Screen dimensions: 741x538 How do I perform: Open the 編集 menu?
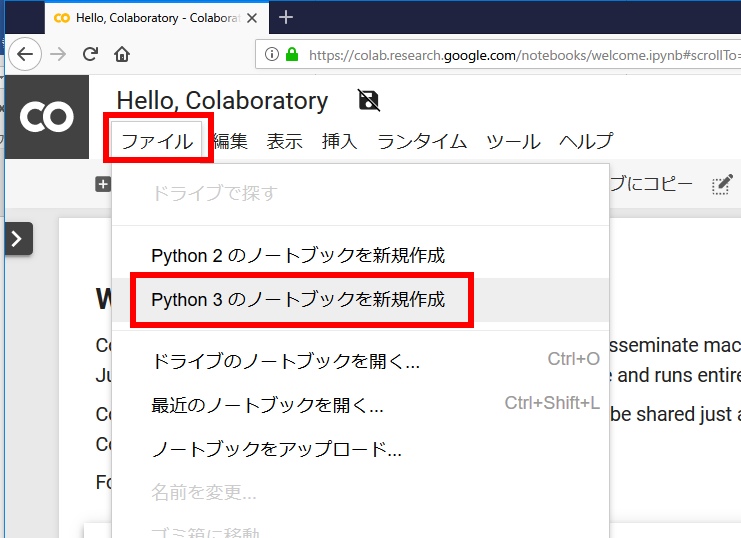click(231, 141)
